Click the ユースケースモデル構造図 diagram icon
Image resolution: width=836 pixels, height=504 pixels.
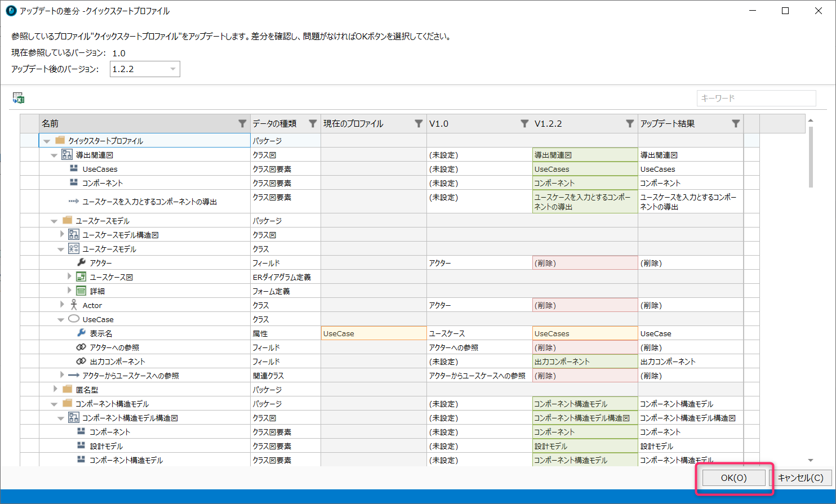point(74,234)
